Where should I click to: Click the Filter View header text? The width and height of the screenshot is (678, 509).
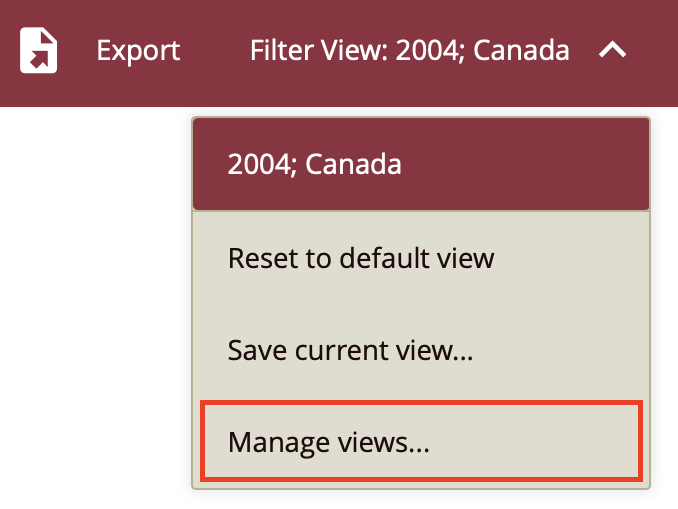(x=410, y=51)
